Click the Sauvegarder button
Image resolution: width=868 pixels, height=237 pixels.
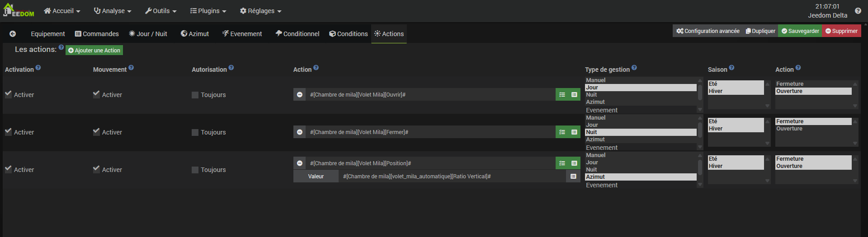click(800, 31)
